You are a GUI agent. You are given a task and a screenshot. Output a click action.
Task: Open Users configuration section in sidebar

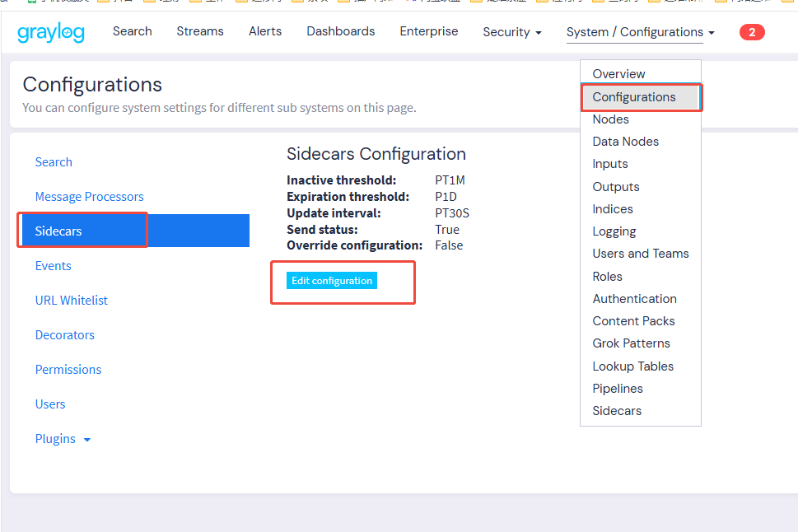click(50, 404)
